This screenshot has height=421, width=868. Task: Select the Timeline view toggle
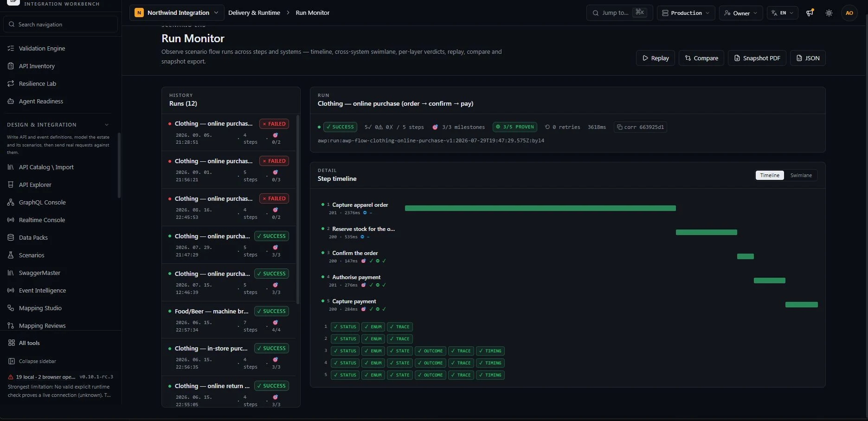point(770,175)
